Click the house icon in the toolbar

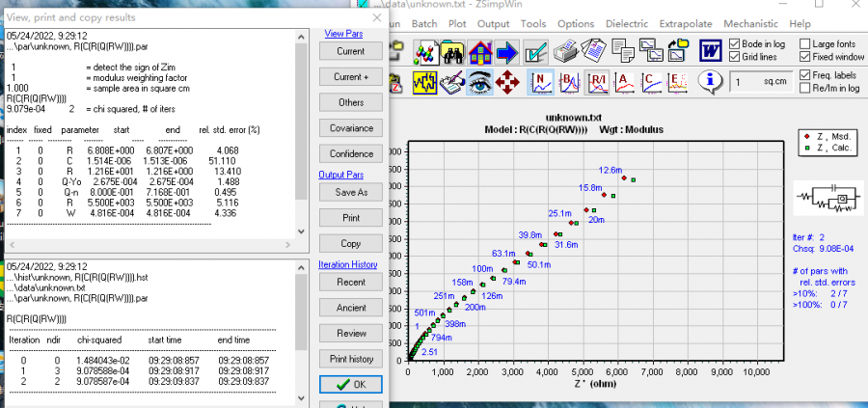tap(480, 50)
